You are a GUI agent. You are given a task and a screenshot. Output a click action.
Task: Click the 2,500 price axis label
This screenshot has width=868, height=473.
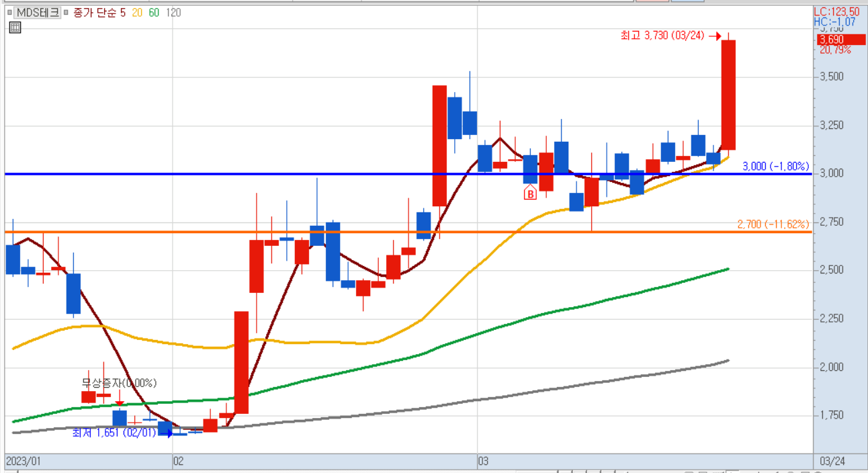(830, 269)
